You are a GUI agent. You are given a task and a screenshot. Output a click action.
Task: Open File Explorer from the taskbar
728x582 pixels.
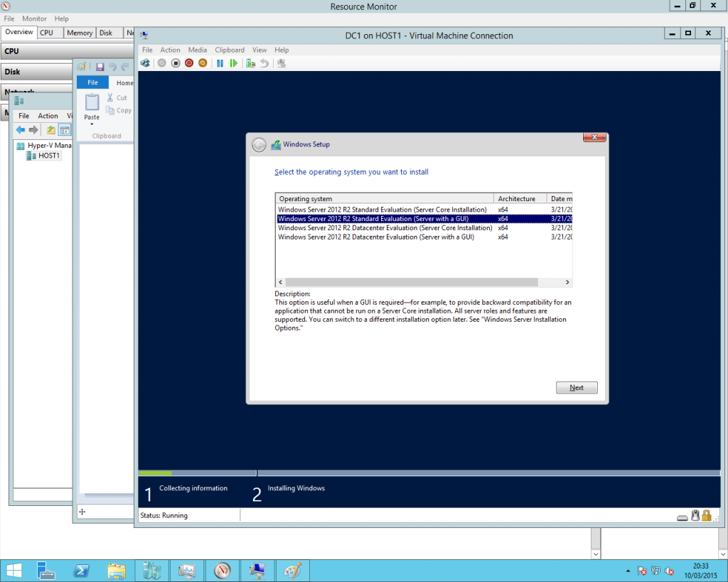[x=117, y=571]
